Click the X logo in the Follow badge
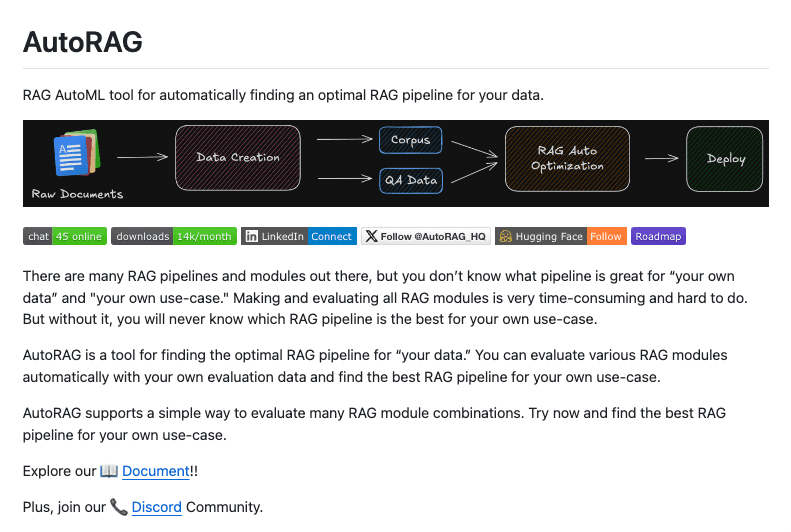 click(x=371, y=236)
